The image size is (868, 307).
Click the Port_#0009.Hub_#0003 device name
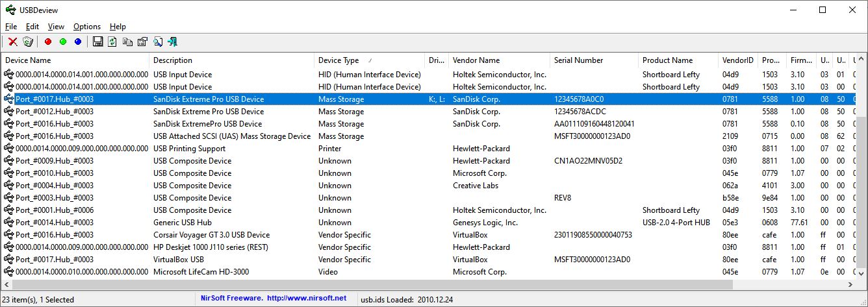(x=55, y=161)
